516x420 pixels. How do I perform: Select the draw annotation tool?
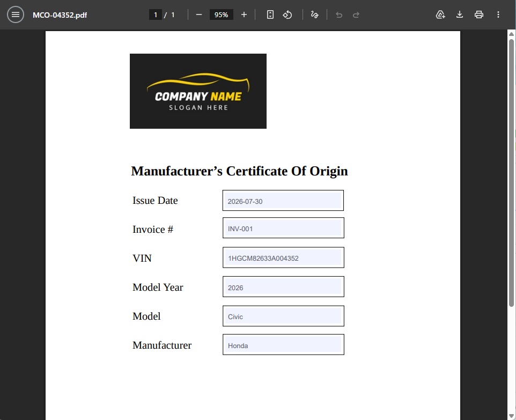tap(315, 15)
